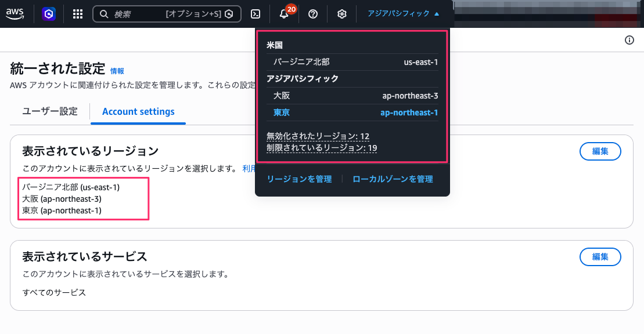Open the notifications bell with 20 alerts
Image resolution: width=644 pixels, height=334 pixels.
tap(284, 14)
